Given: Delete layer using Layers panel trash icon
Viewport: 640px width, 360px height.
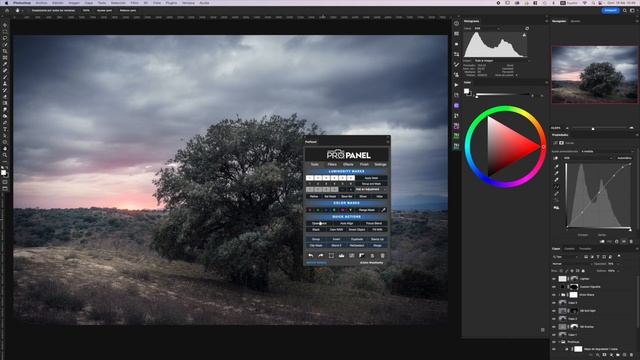Looking at the screenshot, I should (631, 354).
